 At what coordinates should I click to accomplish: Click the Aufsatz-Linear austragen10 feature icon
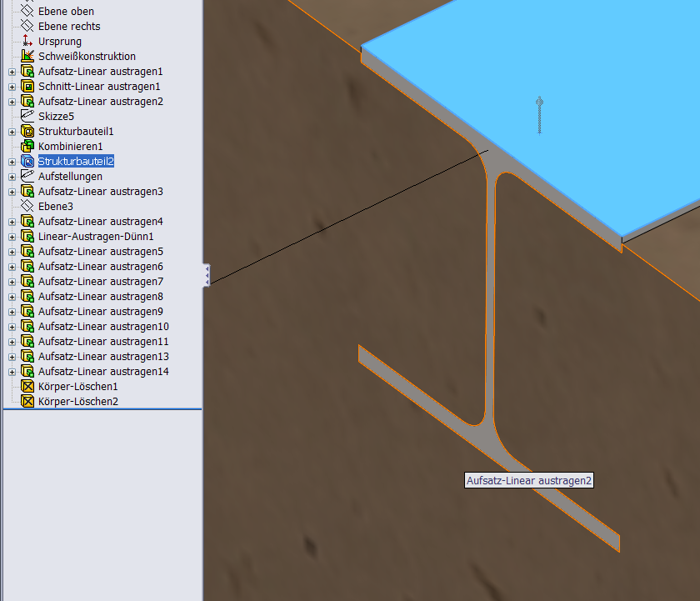pos(27,327)
